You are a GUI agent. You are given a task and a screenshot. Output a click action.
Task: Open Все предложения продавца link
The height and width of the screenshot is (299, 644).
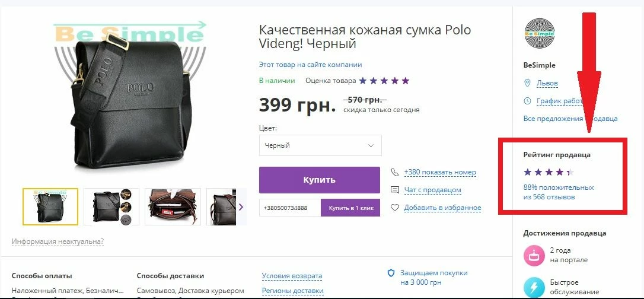tap(570, 119)
